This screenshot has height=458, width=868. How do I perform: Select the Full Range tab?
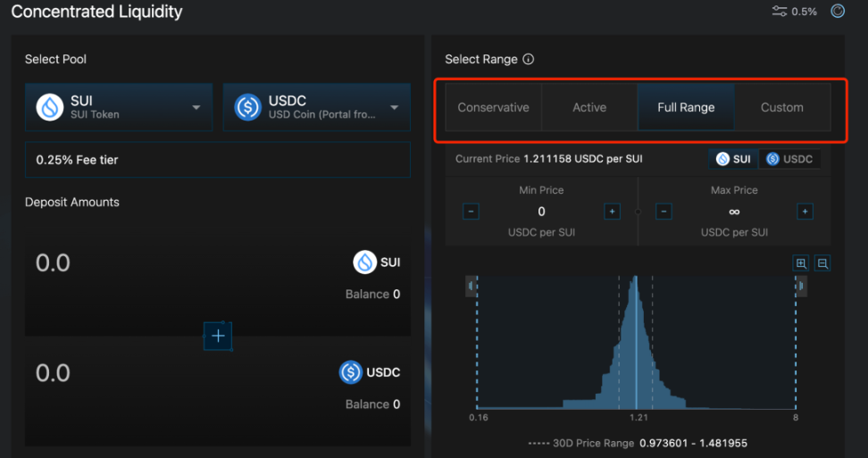[686, 107]
